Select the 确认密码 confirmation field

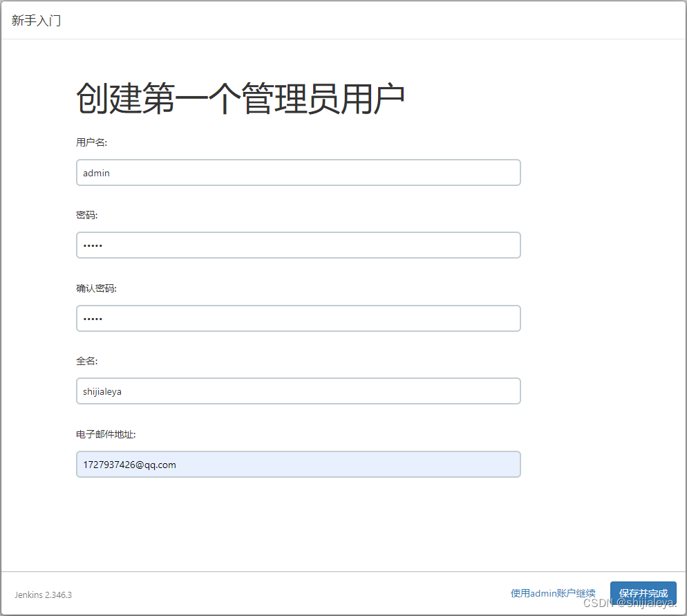(297, 318)
